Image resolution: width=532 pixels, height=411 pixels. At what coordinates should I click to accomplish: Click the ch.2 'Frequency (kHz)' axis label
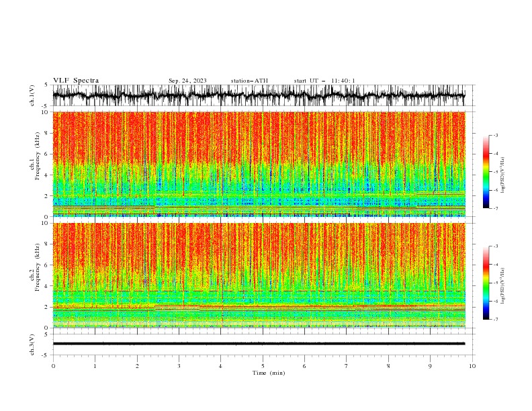point(38,267)
